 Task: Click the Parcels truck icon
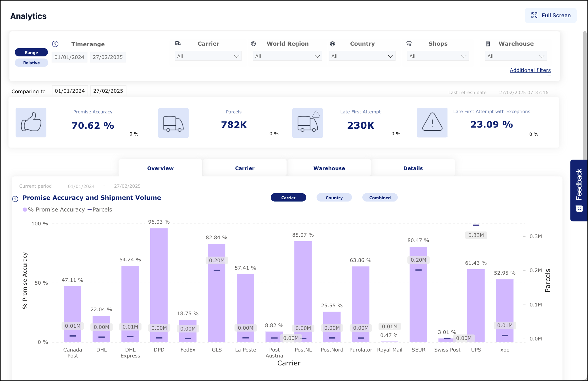click(173, 123)
